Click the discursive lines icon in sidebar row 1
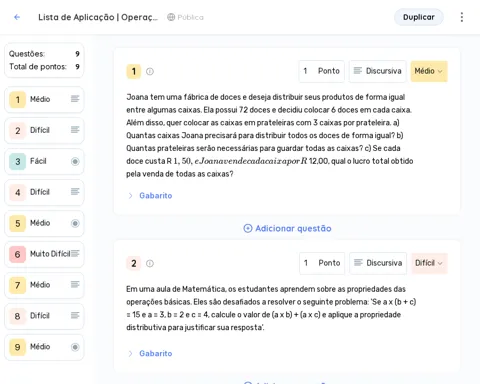The width and height of the screenshot is (480, 384). 75,99
